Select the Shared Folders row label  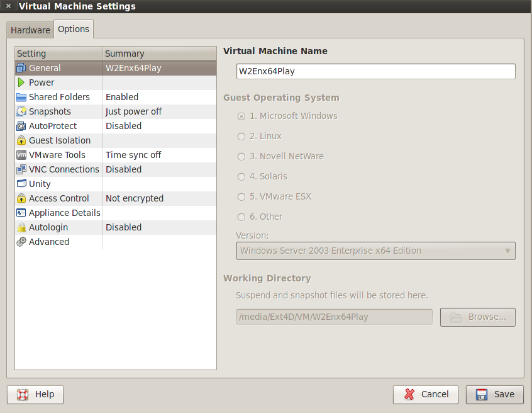coord(59,97)
